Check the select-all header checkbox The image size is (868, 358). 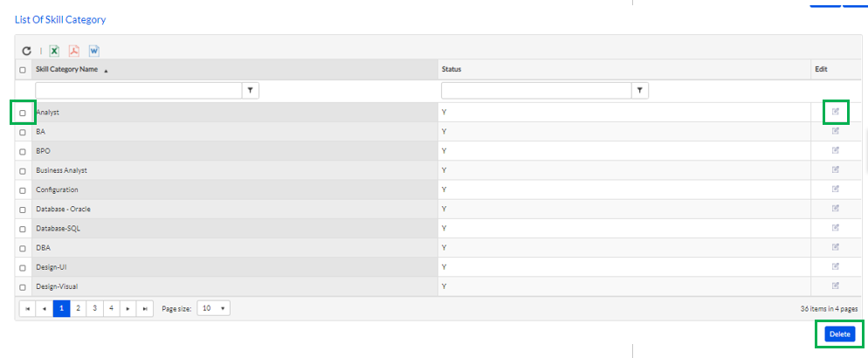[x=23, y=70]
